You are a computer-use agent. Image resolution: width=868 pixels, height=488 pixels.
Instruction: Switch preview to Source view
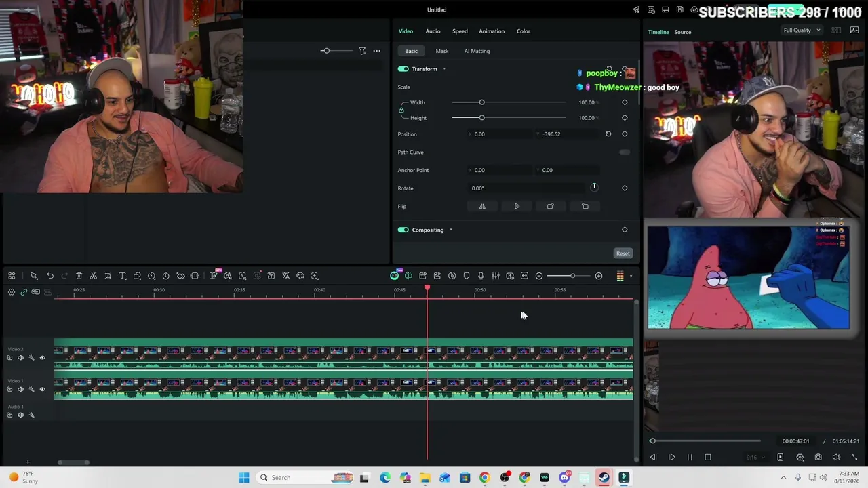pos(683,32)
